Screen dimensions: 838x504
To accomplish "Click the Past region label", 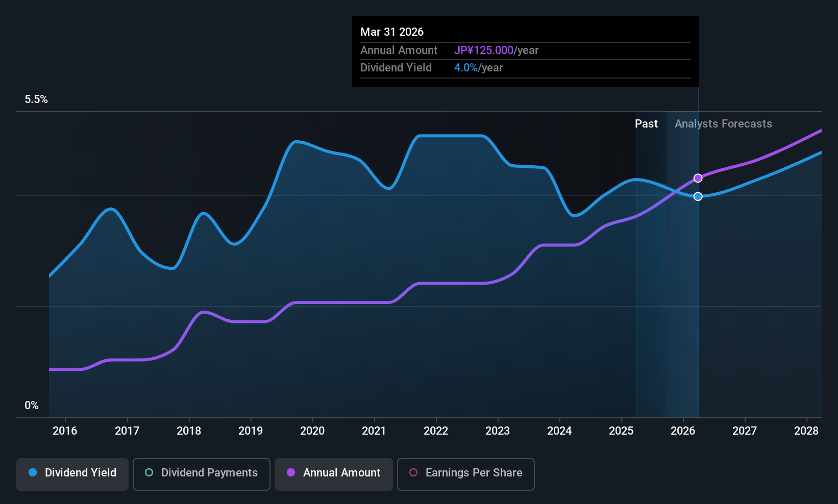I will [646, 124].
